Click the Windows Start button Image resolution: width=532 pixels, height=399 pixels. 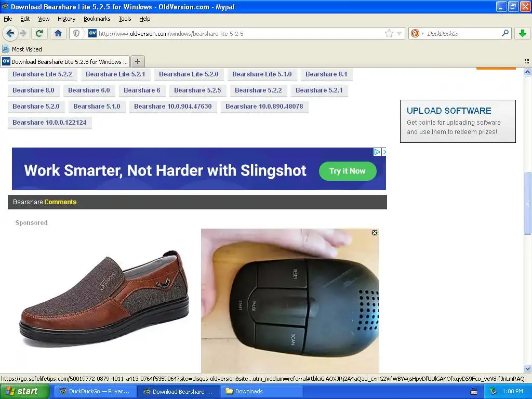point(25,391)
